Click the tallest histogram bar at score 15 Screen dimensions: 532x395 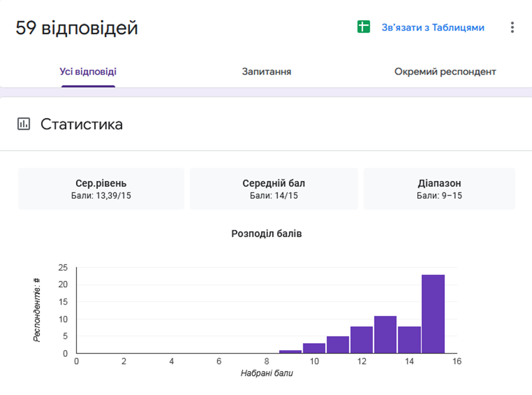coord(433,314)
